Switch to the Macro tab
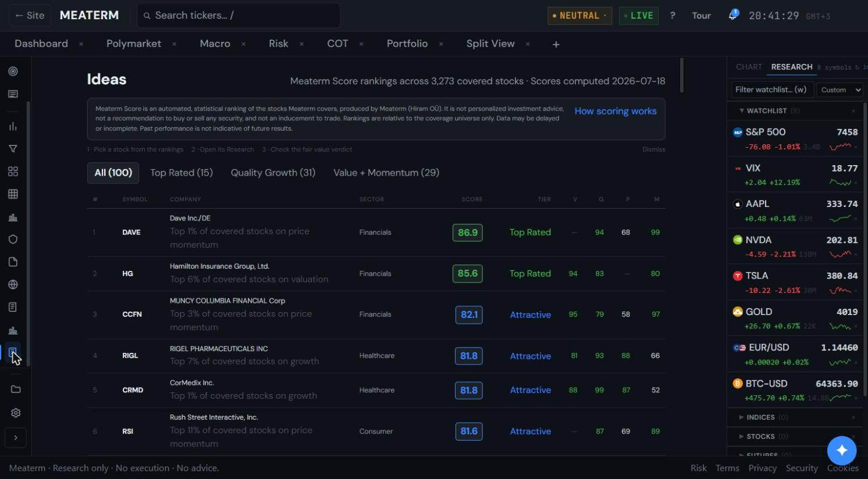Screen dimensions: 868x479 pyautogui.click(x=215, y=44)
